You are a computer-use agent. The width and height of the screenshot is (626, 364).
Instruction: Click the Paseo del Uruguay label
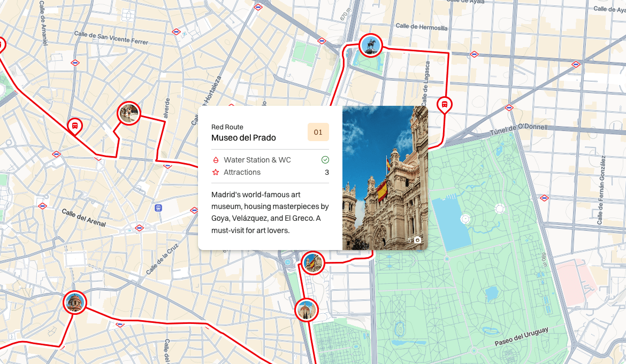[522, 337]
